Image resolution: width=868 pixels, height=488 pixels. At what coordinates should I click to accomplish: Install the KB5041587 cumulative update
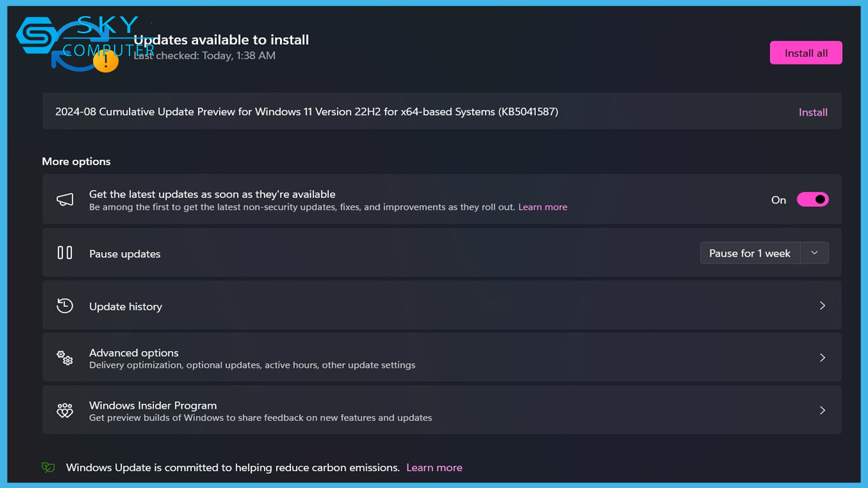(x=812, y=113)
